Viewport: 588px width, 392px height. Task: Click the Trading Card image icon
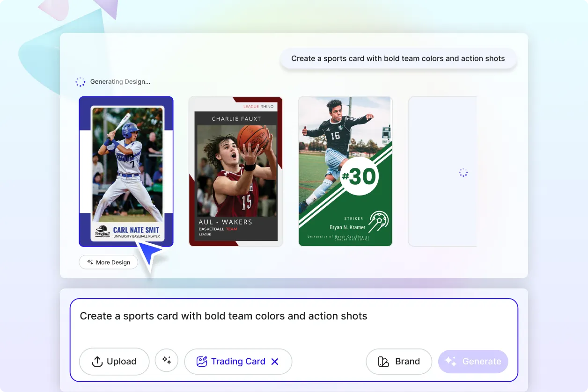202,362
